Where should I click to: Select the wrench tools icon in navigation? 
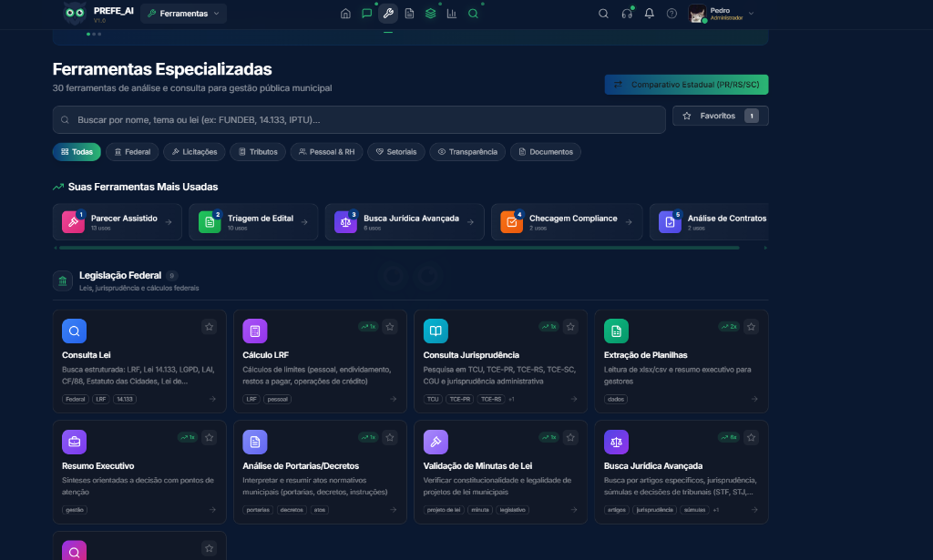click(388, 13)
